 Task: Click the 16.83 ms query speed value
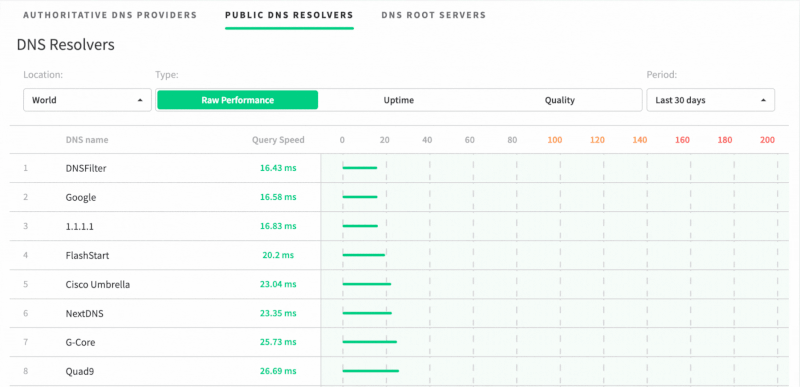pyautogui.click(x=278, y=226)
